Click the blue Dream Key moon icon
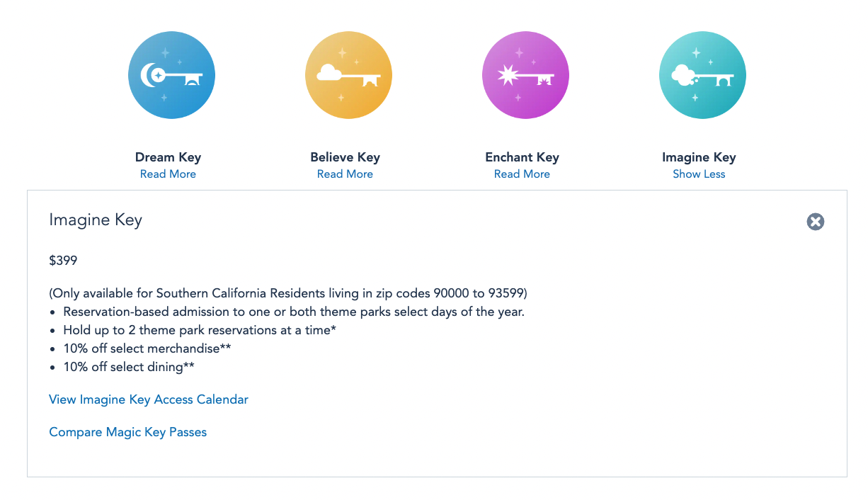Screen dimensions: 868x500 pyautogui.click(x=171, y=75)
